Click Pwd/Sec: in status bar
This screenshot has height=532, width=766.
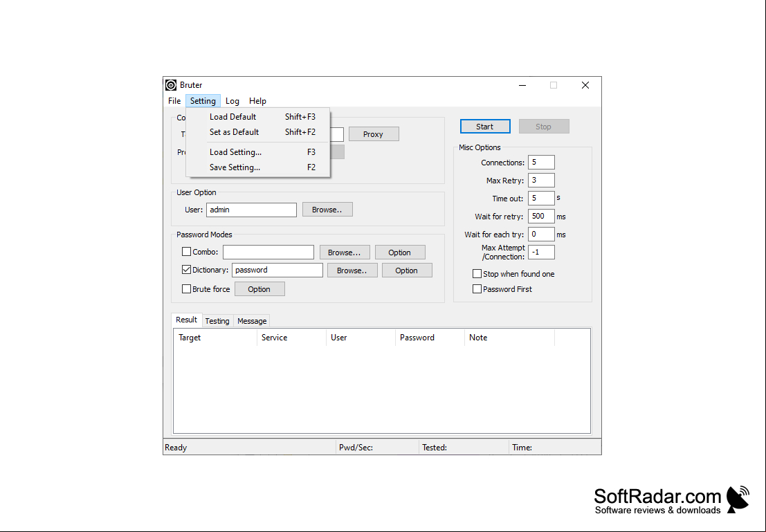(356, 448)
